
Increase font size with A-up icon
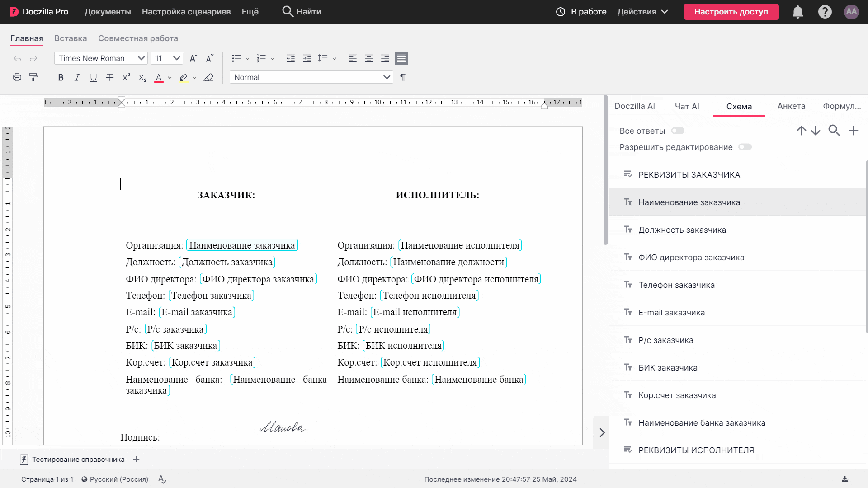click(x=193, y=58)
